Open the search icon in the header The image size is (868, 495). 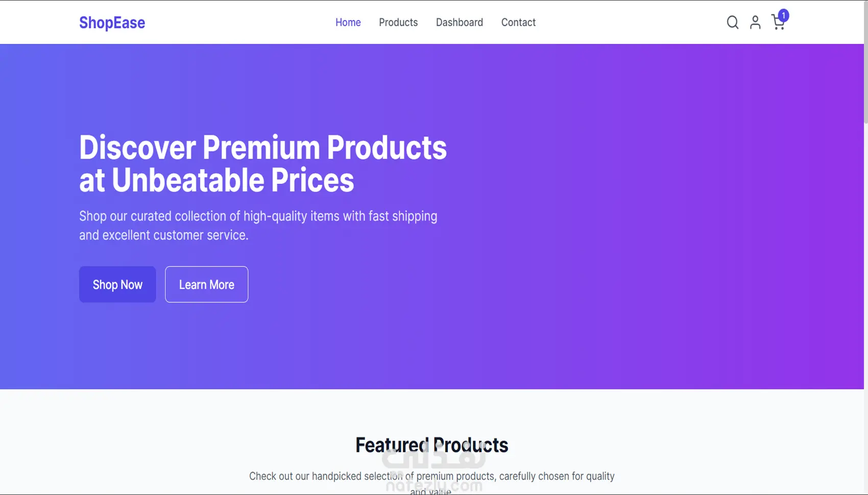[733, 22]
